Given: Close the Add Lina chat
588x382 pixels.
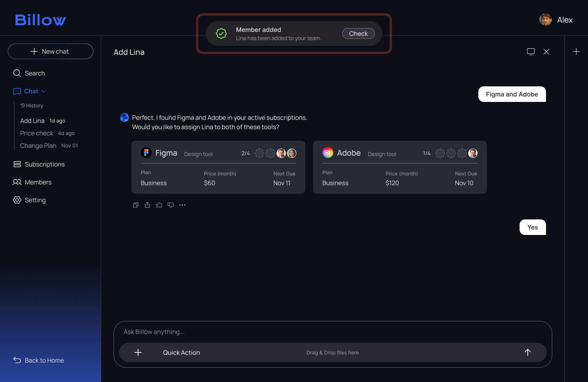Looking at the screenshot, I should point(546,52).
